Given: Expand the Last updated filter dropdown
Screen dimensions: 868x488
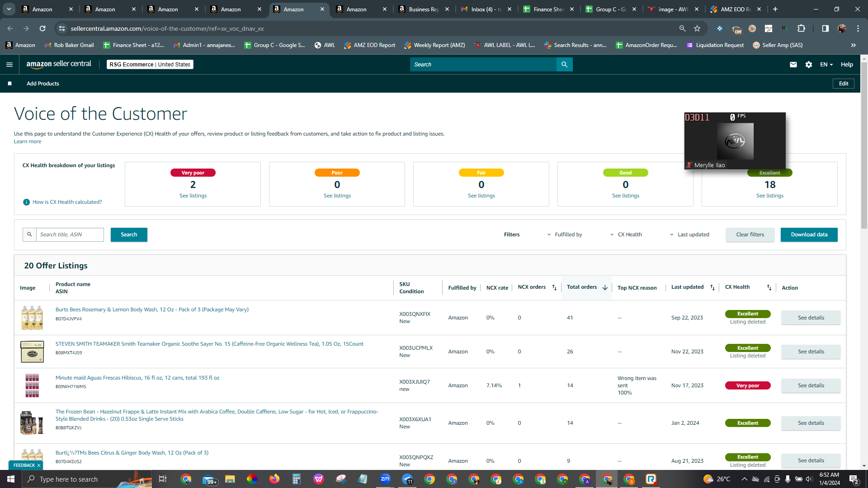Looking at the screenshot, I should tap(689, 235).
